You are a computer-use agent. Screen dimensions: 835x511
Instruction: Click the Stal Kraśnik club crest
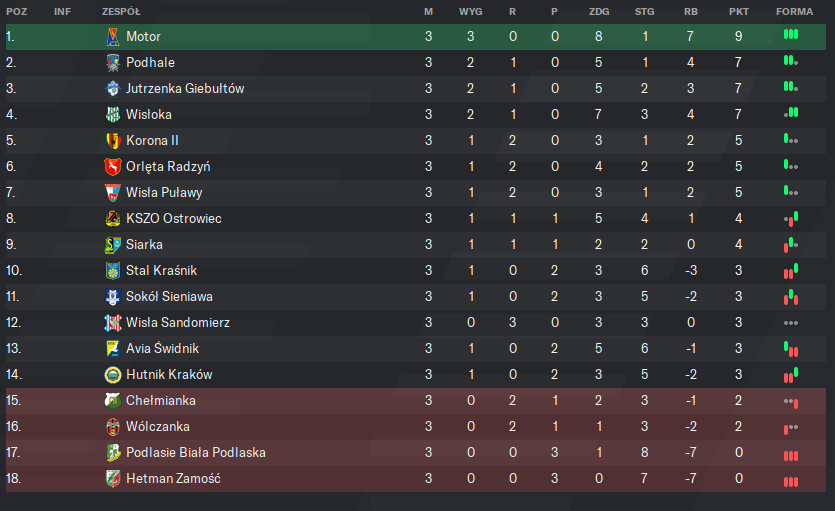click(x=113, y=271)
